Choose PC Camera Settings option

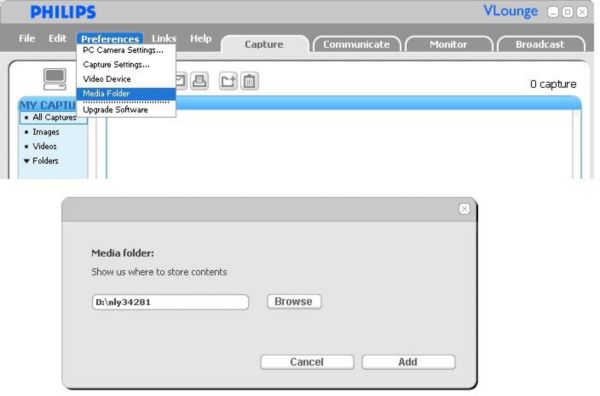pos(123,50)
